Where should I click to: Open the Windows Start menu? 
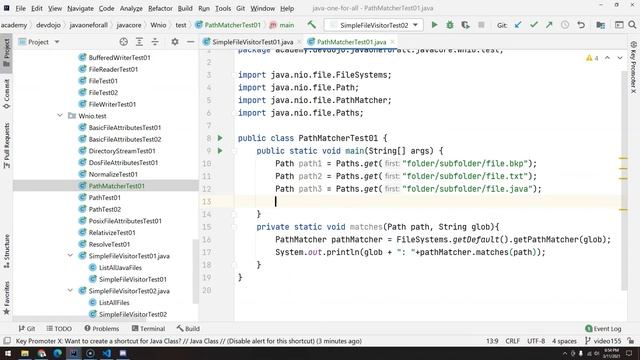click(x=8, y=353)
